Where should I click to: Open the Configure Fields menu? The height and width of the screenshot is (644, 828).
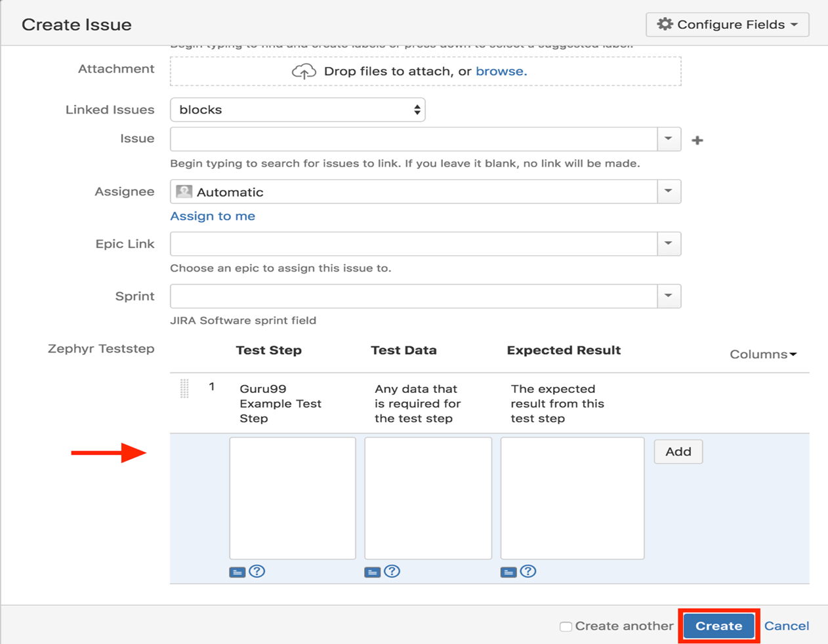(x=727, y=25)
